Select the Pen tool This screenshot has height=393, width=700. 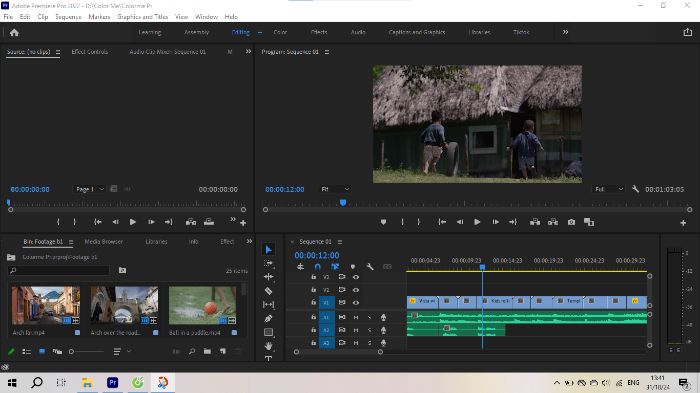pos(268,318)
